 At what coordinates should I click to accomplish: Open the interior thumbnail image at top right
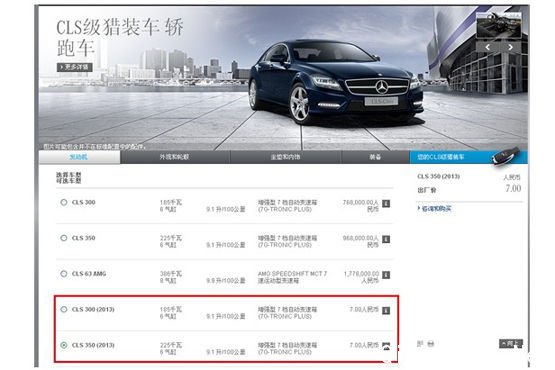click(499, 25)
